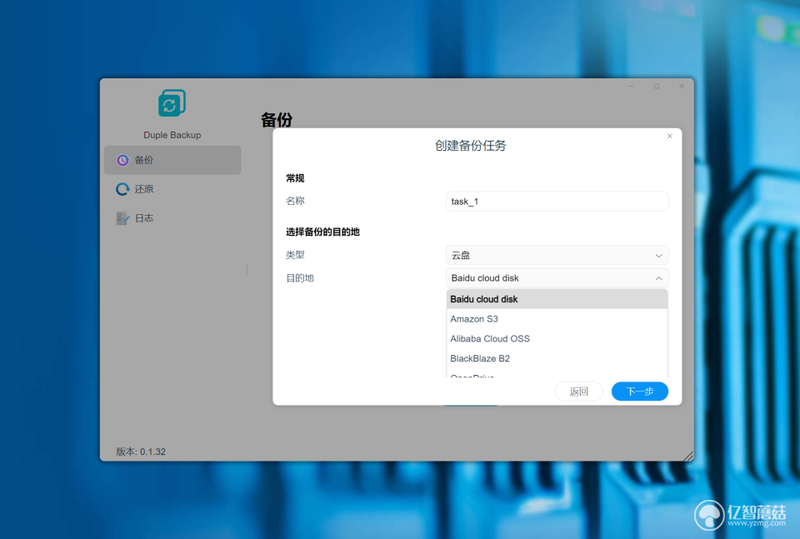This screenshot has height=539, width=800.
Task: Close the Duple Backup window
Action: pyautogui.click(x=681, y=86)
